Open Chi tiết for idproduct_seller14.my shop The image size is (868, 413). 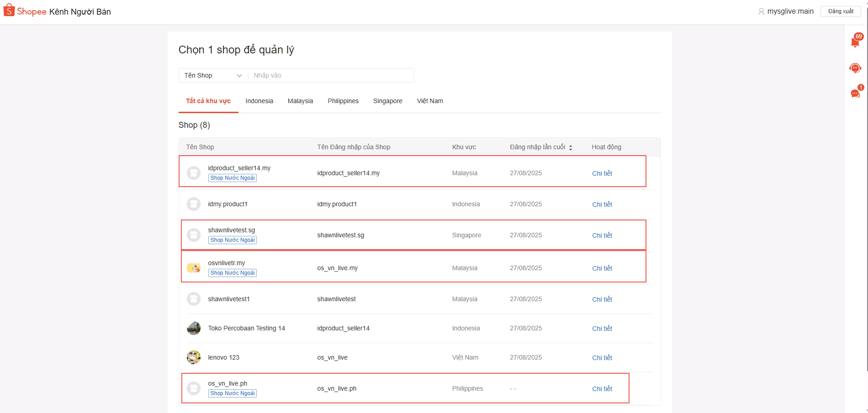coord(602,173)
